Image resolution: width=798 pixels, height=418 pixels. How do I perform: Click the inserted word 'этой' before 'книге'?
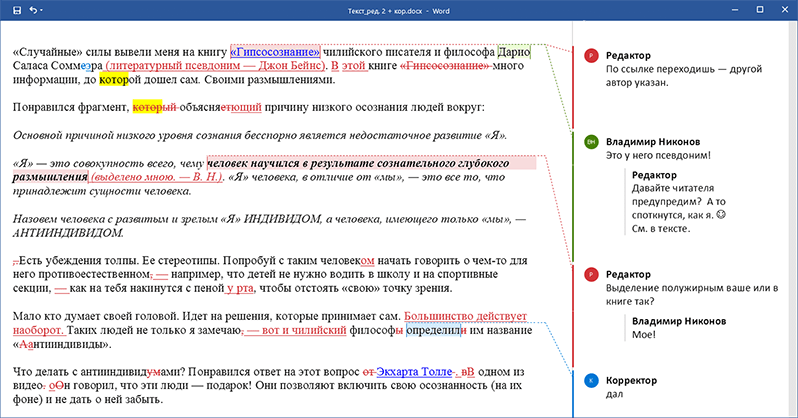pyautogui.click(x=354, y=66)
